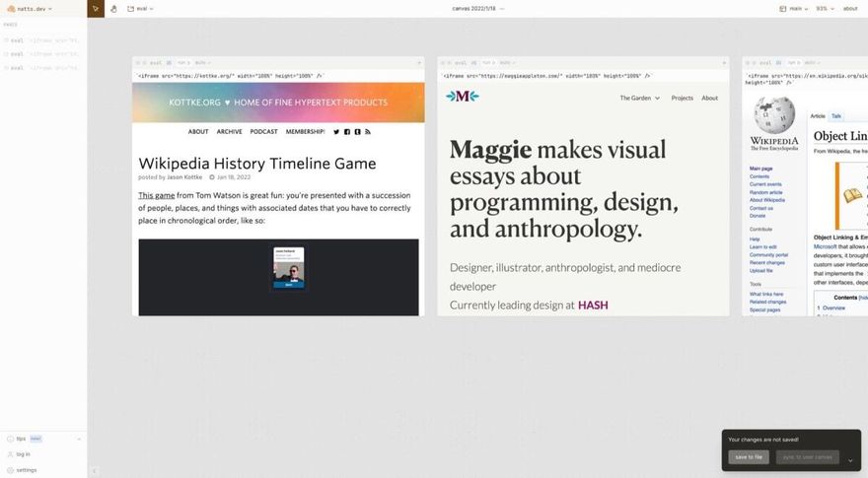Click the sync to user canvas button
868x478 pixels.
[x=807, y=457]
